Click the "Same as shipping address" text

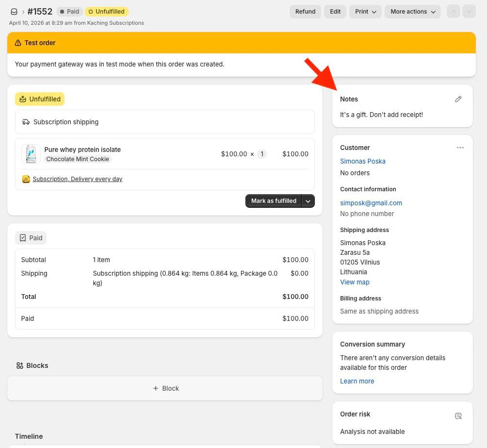tap(379, 311)
